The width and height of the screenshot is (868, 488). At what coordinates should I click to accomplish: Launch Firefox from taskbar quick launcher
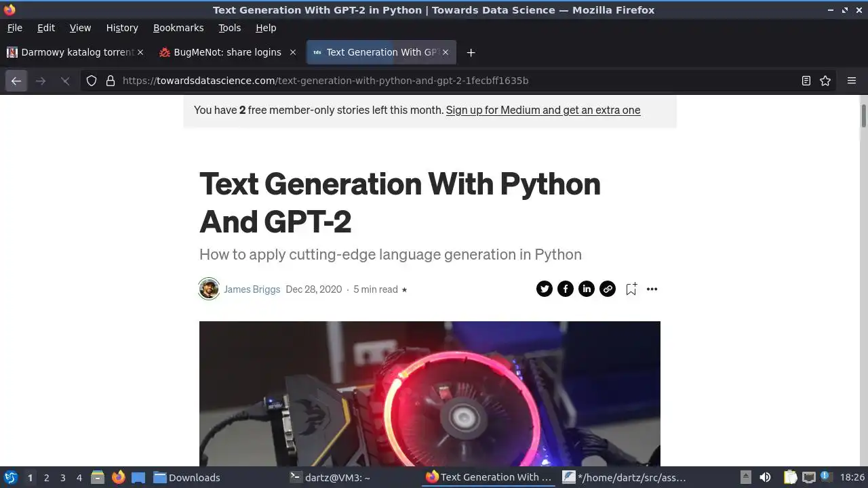(118, 477)
